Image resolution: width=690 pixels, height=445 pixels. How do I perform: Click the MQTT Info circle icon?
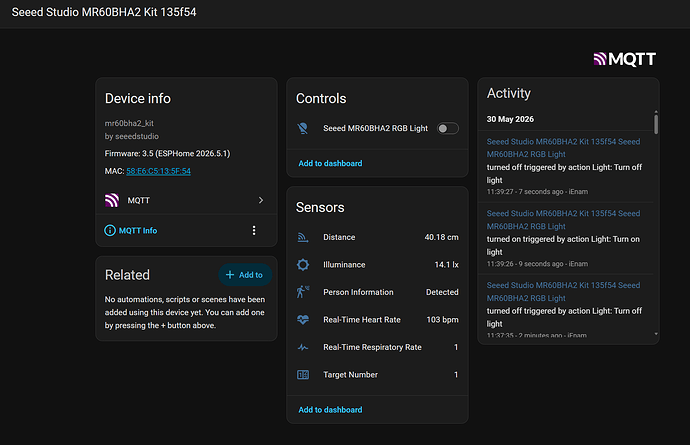[x=110, y=231]
